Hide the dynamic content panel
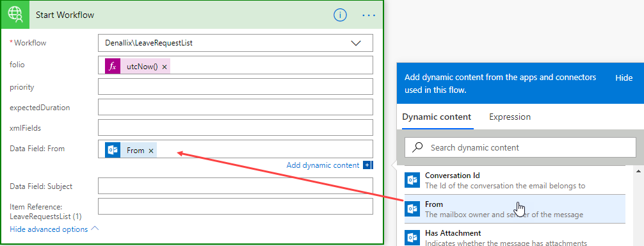This screenshot has width=644, height=246. (x=624, y=78)
